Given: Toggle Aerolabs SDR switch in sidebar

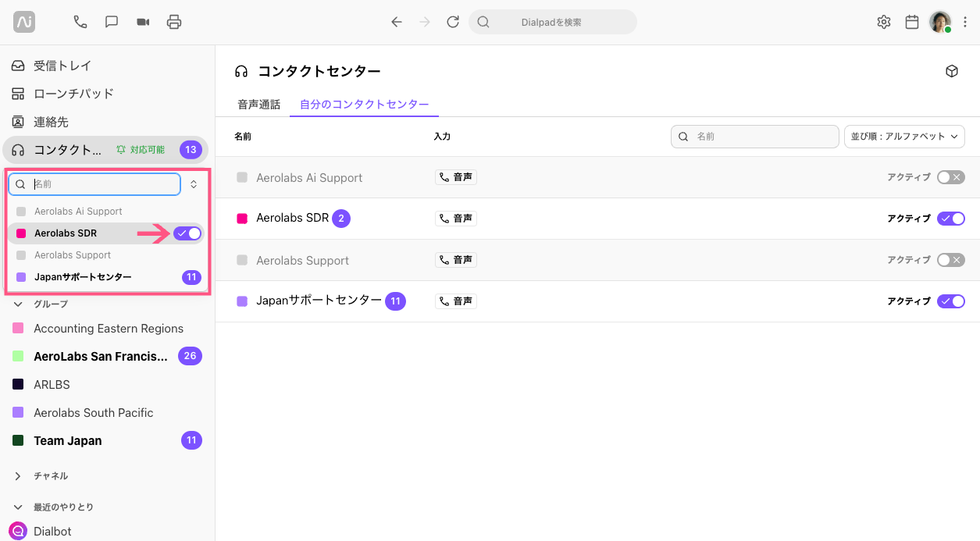Looking at the screenshot, I should click(187, 233).
